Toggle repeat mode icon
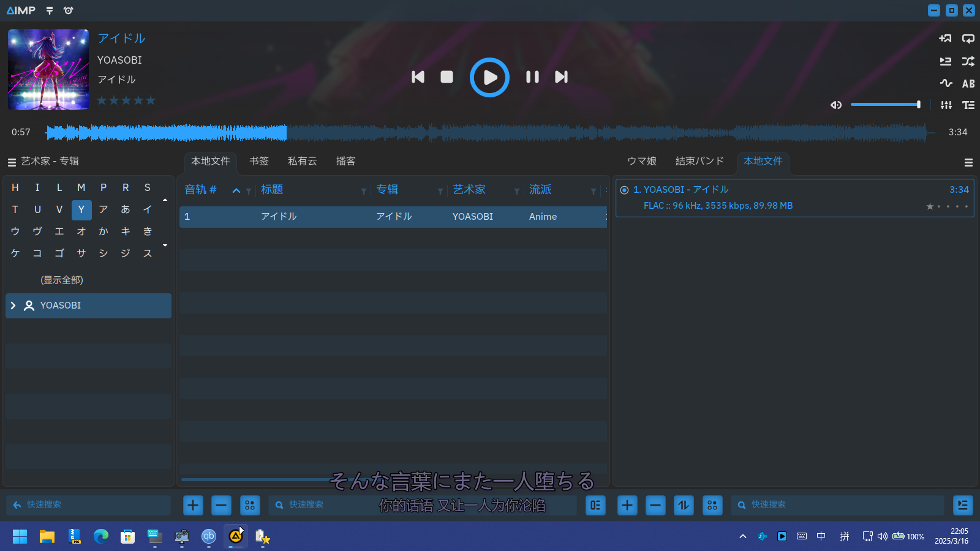Viewport: 980px width, 551px height. tap(968, 39)
